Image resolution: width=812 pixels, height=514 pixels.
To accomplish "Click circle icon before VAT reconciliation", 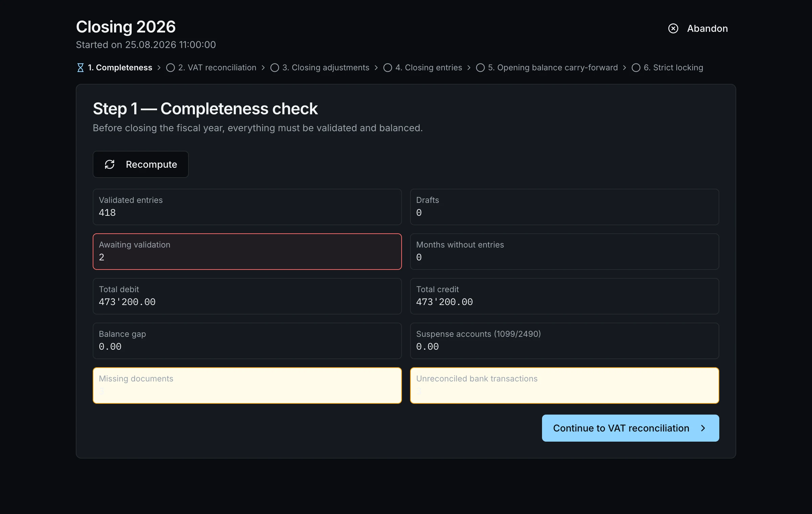I will tap(171, 68).
